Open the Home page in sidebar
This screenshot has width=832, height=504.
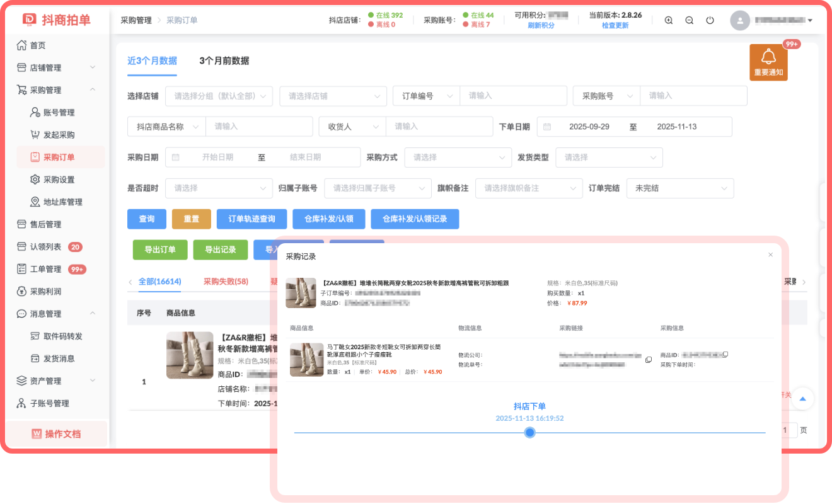click(x=38, y=45)
